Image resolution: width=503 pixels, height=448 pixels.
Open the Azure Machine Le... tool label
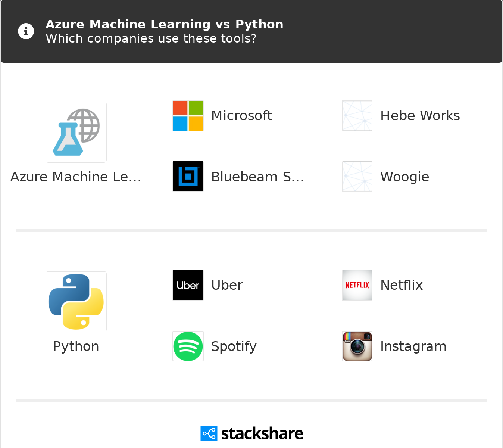point(76,177)
